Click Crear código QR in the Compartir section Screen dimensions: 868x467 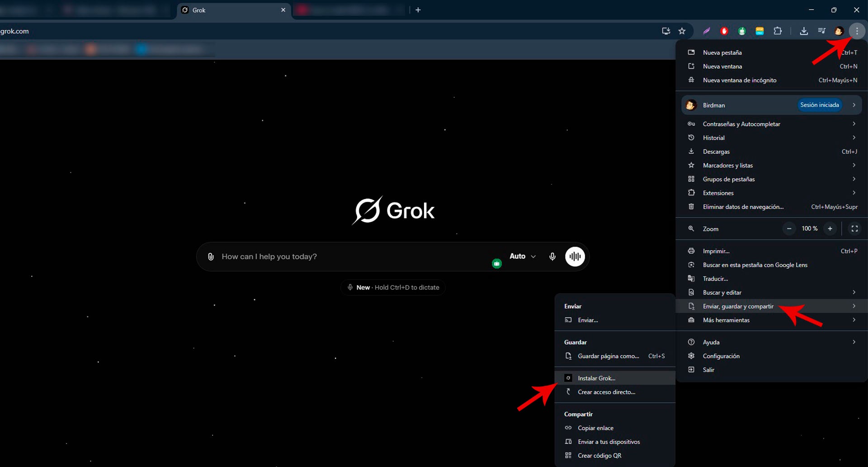[599, 455]
